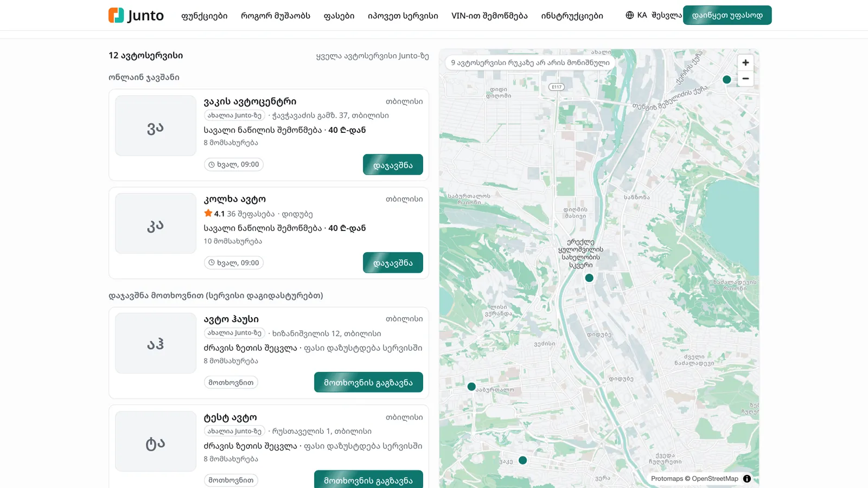Click the Protomaps attribution link
The width and height of the screenshot is (868, 488).
point(667,479)
